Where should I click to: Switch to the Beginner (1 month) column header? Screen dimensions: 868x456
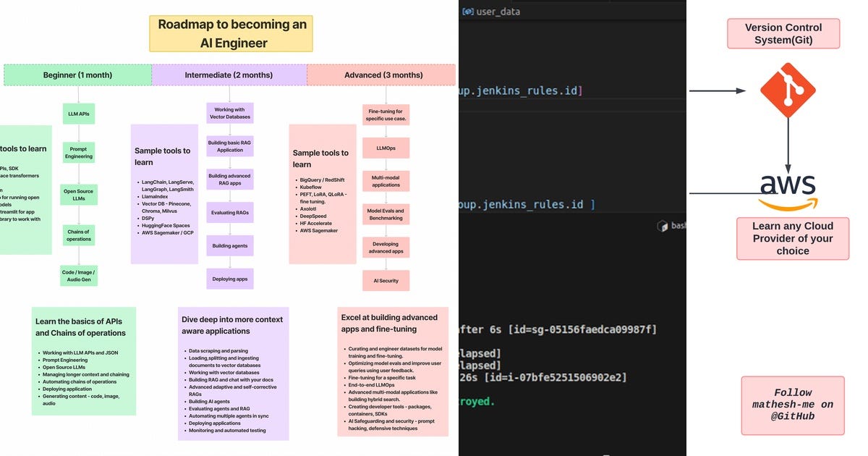point(77,75)
